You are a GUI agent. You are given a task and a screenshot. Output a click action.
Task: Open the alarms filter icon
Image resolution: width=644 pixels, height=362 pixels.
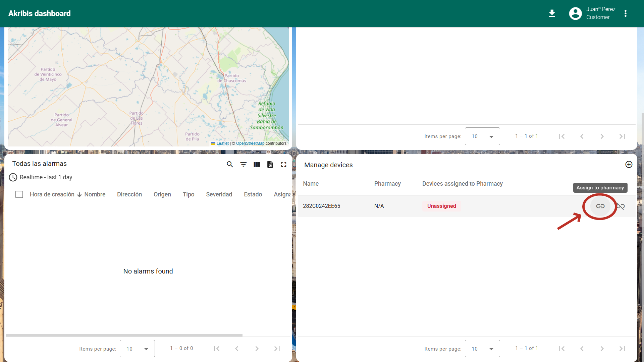tap(244, 164)
